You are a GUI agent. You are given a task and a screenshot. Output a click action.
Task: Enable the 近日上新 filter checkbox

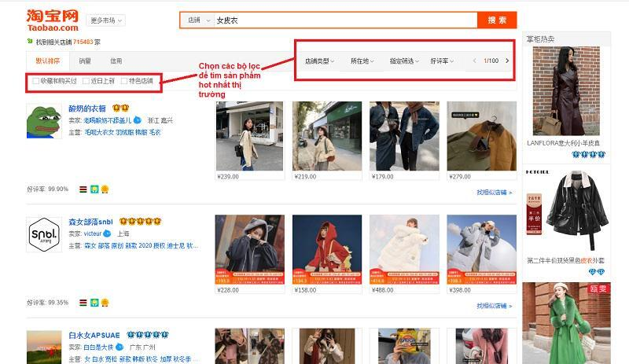[x=86, y=80]
